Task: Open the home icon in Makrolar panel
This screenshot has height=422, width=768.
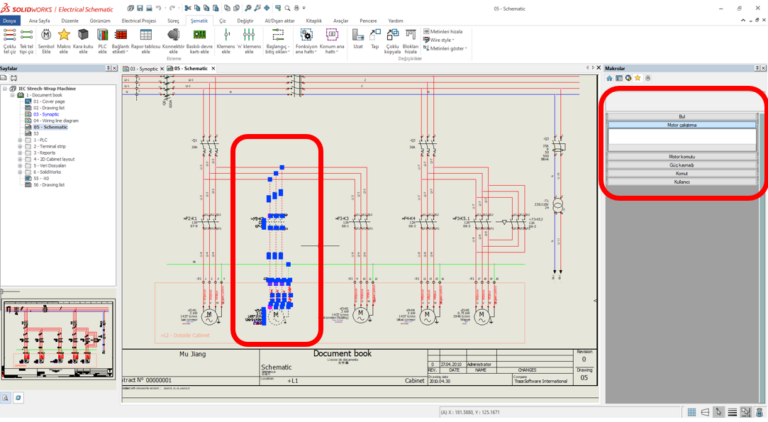Action: [x=610, y=78]
